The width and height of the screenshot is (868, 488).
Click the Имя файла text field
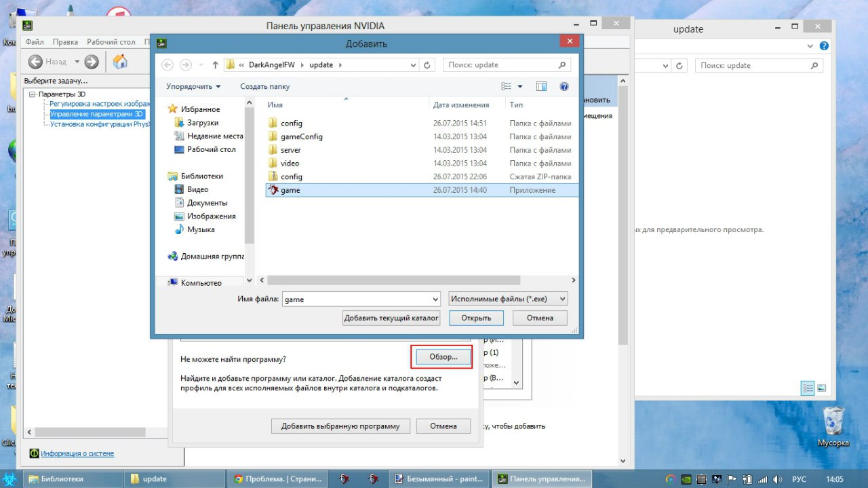(x=361, y=299)
